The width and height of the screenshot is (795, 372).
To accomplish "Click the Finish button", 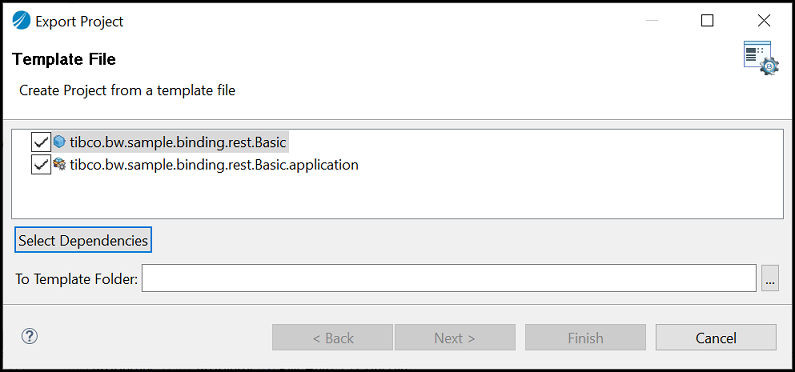I will pos(586,338).
